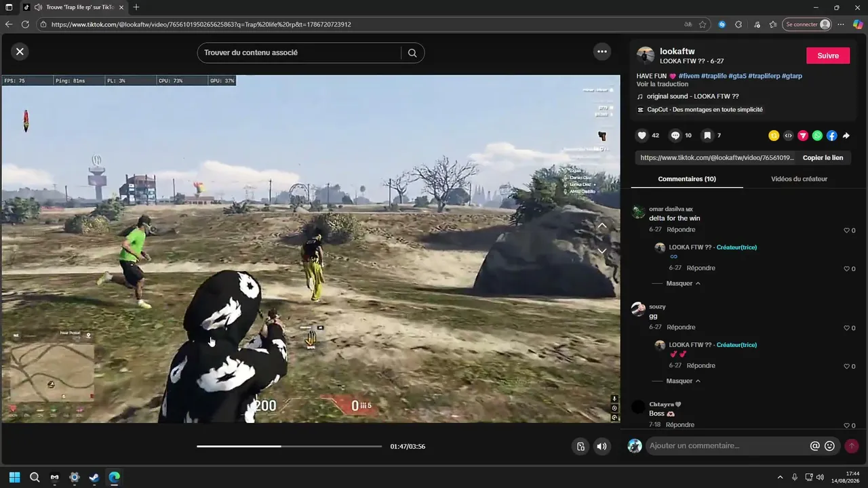The width and height of the screenshot is (868, 488).
Task: Click the icon left of the volume button
Action: pyautogui.click(x=580, y=446)
